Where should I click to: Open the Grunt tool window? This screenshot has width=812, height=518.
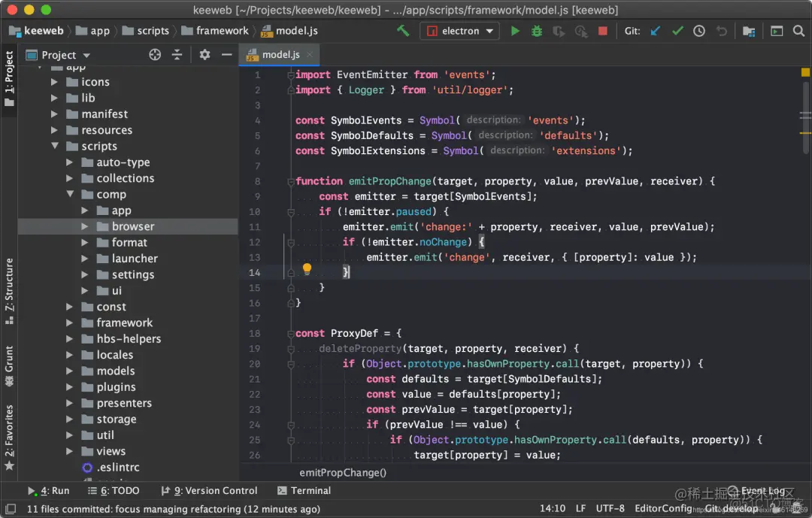(x=9, y=366)
